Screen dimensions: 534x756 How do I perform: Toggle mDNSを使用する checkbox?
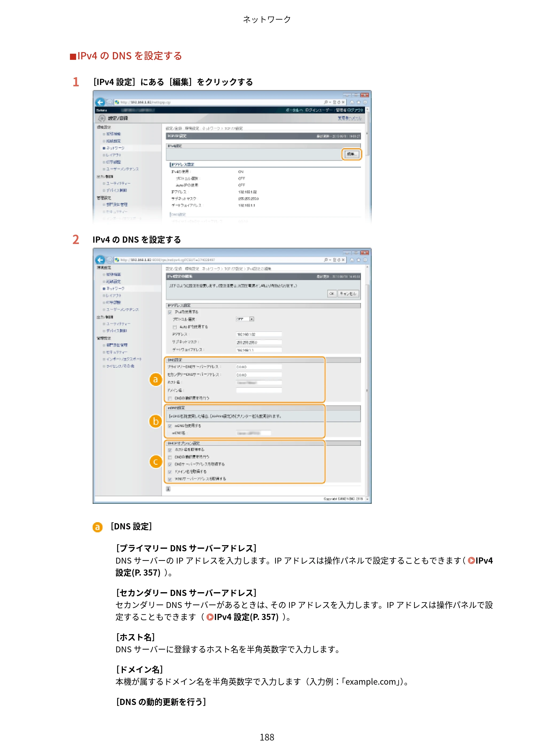(x=170, y=426)
